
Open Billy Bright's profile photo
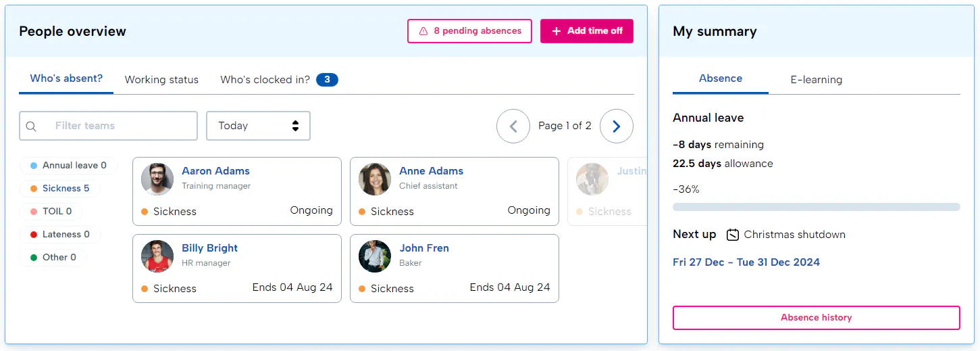point(157,256)
